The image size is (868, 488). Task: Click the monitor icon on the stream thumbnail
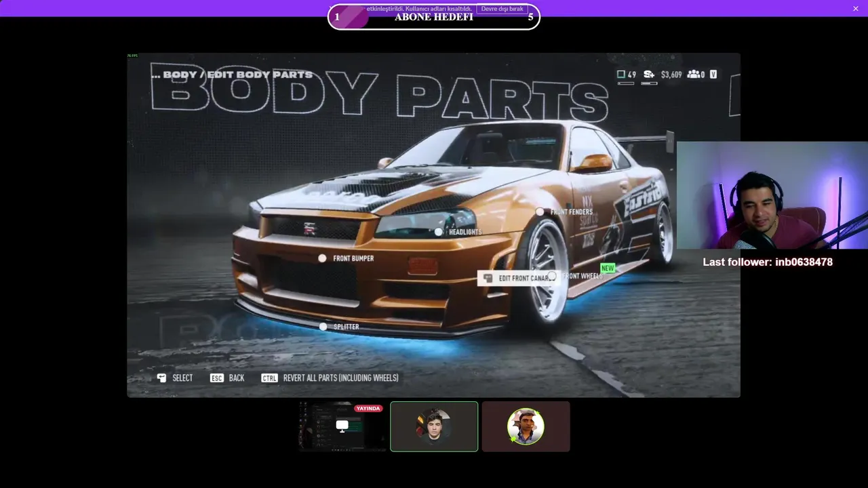(x=342, y=426)
